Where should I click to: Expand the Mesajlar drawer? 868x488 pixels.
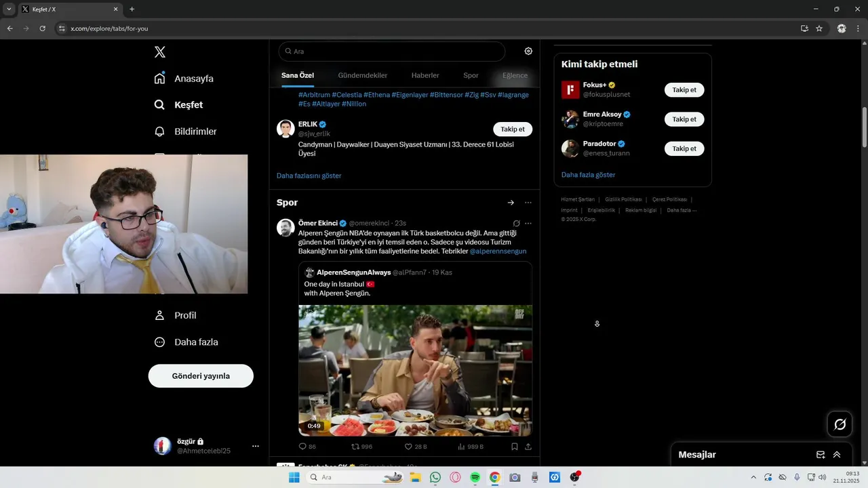click(x=837, y=455)
